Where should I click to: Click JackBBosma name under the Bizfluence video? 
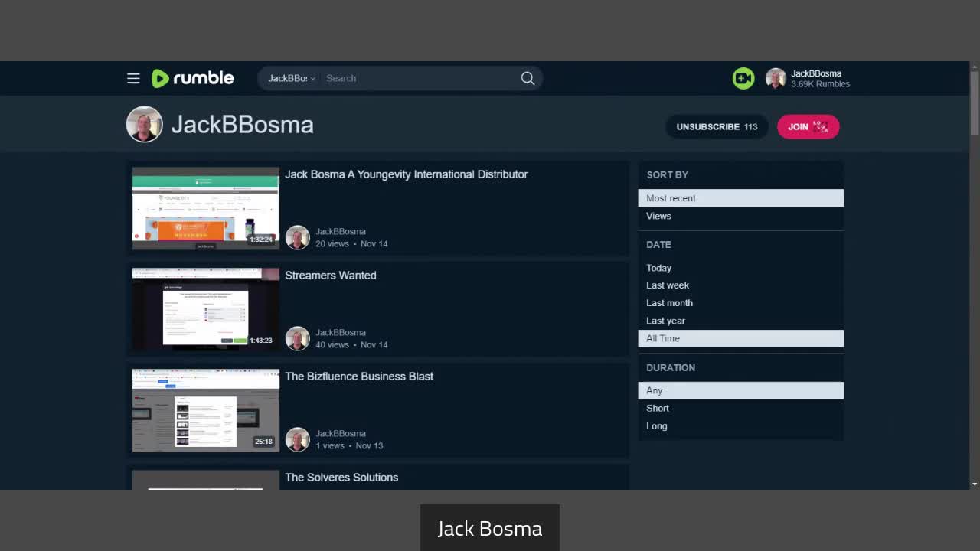(341, 433)
